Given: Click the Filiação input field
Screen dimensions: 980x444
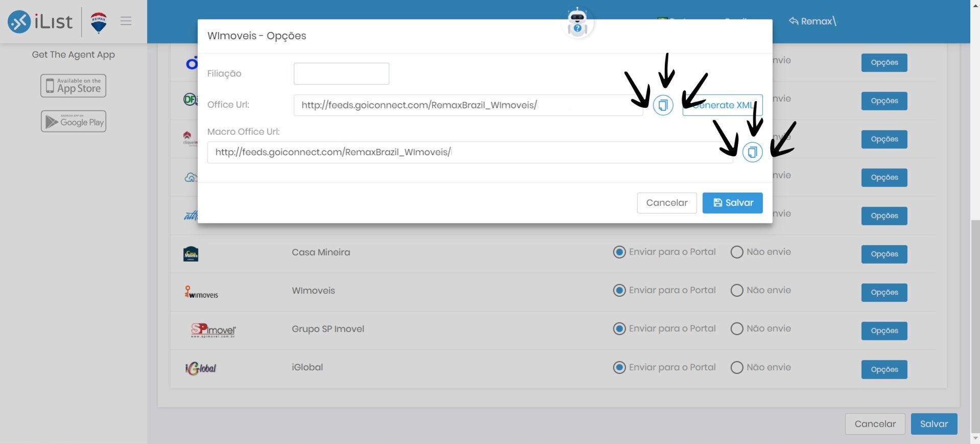Looking at the screenshot, I should (341, 74).
